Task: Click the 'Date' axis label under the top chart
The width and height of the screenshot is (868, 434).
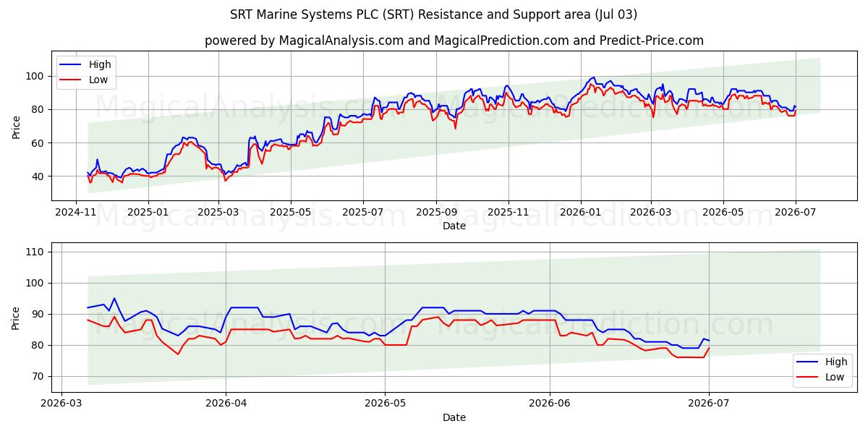Action: tap(454, 226)
